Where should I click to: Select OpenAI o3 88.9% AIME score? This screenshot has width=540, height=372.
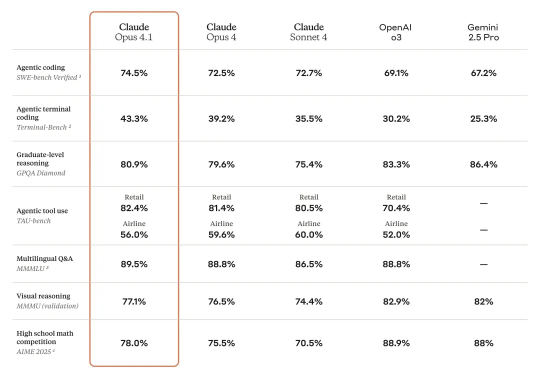click(396, 343)
